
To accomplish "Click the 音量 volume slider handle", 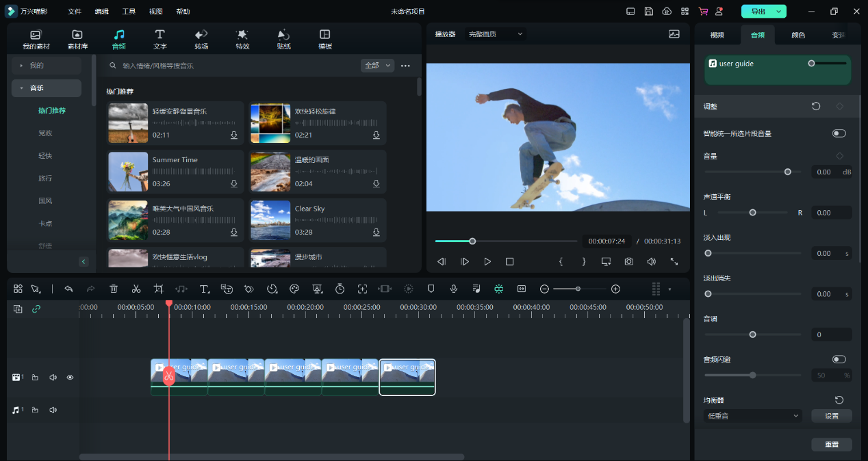I will pos(788,172).
